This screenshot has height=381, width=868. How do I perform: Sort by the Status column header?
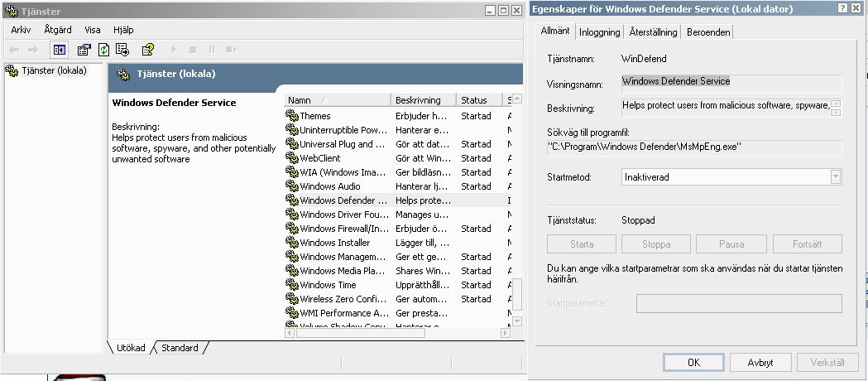pyautogui.click(x=479, y=100)
